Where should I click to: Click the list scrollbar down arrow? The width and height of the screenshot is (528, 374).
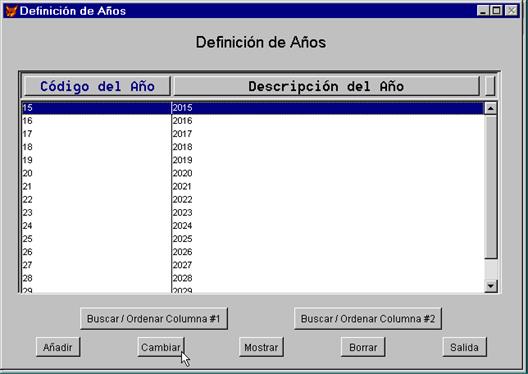tap(491, 286)
